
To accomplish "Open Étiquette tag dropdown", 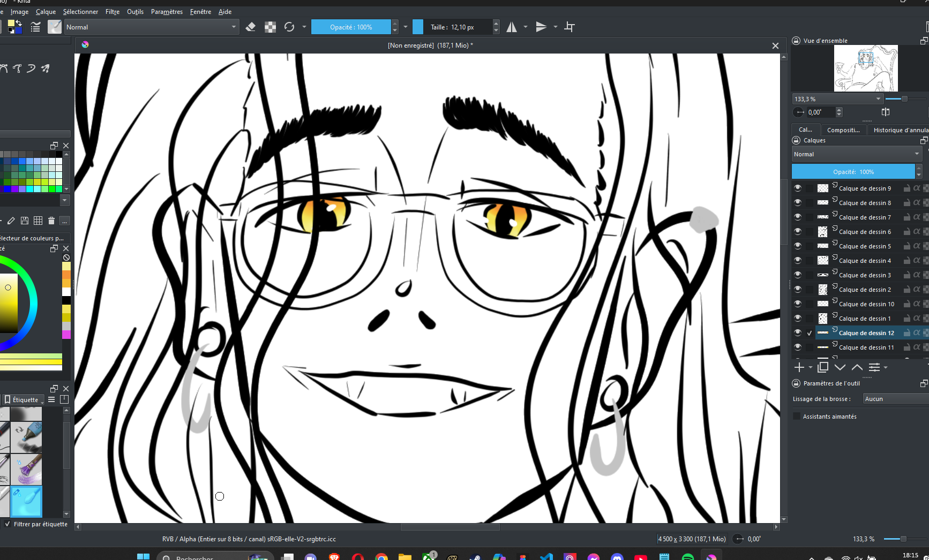I will pyautogui.click(x=24, y=400).
